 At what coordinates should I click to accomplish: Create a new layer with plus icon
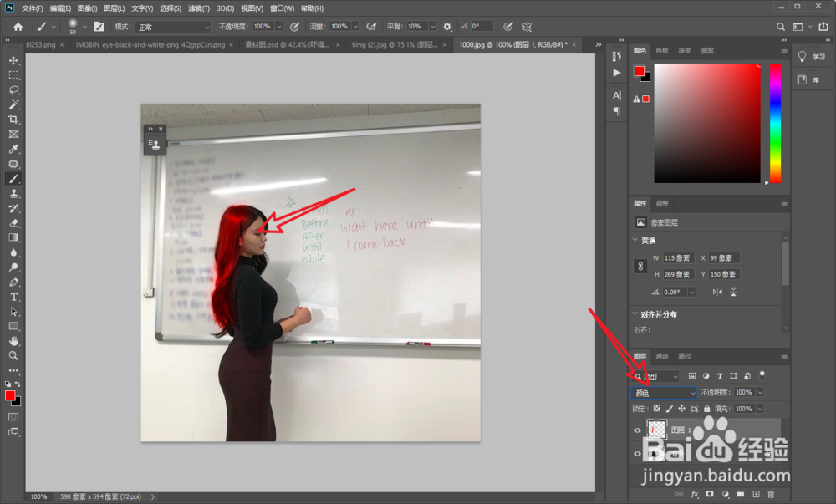coord(756,495)
